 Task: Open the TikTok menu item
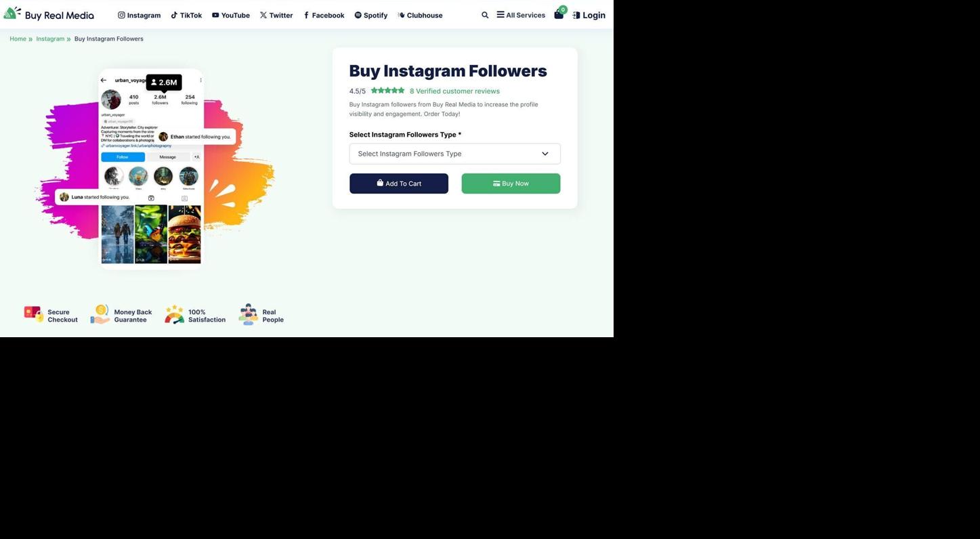(x=186, y=15)
